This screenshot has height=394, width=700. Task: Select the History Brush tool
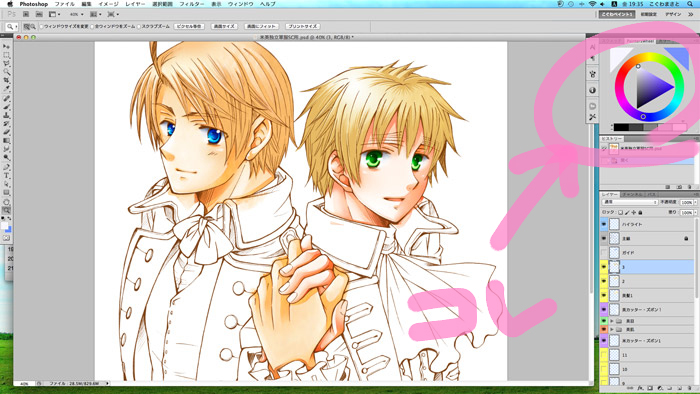point(6,124)
